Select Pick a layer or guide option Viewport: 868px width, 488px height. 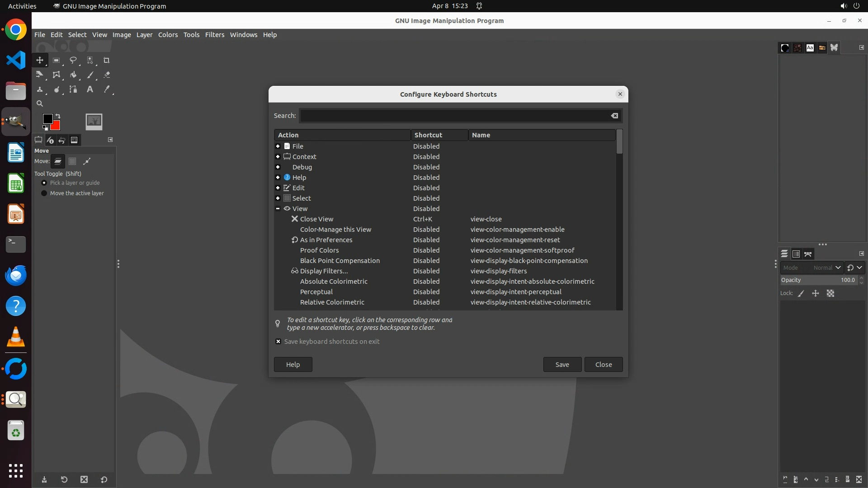coord(44,183)
